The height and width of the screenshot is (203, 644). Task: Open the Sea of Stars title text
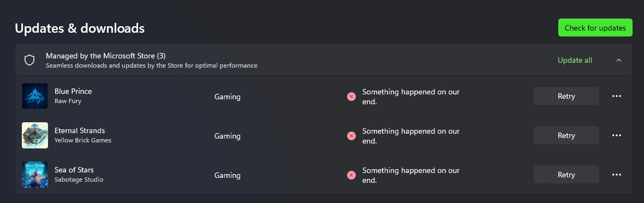click(x=74, y=170)
